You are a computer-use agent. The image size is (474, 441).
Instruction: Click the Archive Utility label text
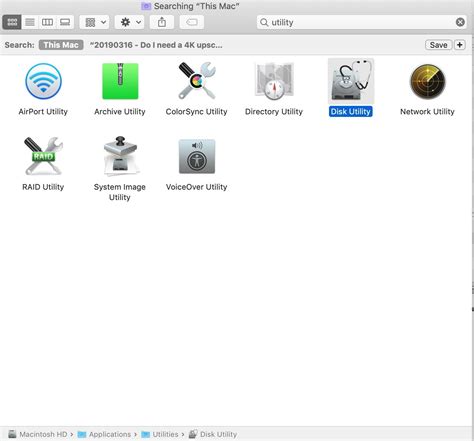tap(120, 112)
